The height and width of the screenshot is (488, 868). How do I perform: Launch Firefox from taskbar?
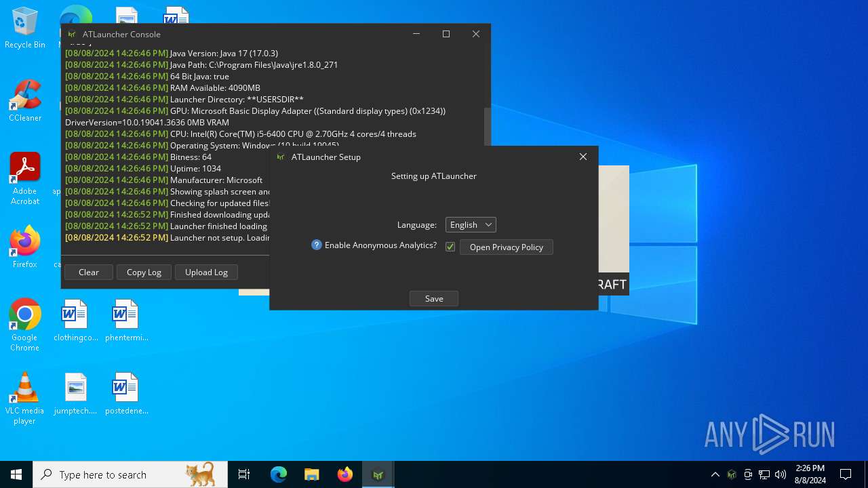(x=344, y=474)
